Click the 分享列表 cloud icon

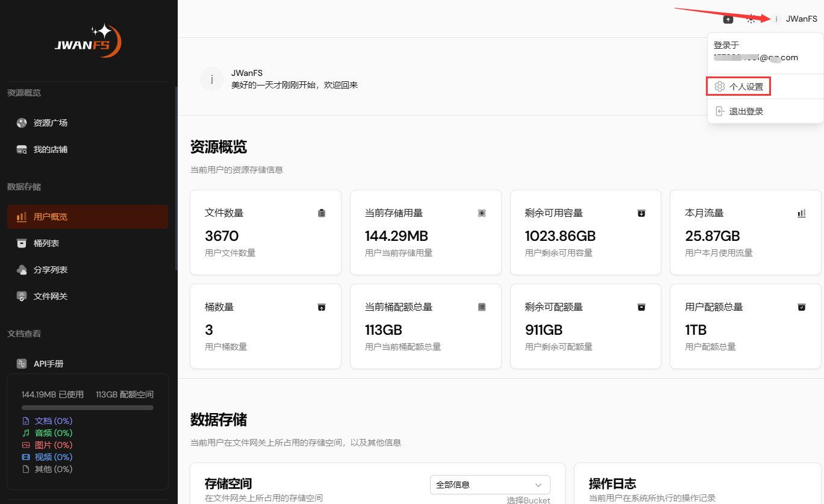pos(22,270)
